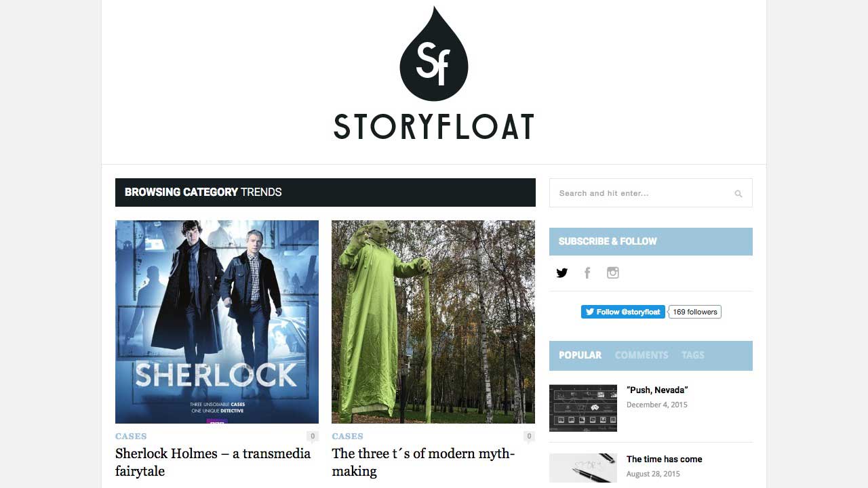Open The three t's of modern myth-making
868x488 pixels.
click(423, 462)
